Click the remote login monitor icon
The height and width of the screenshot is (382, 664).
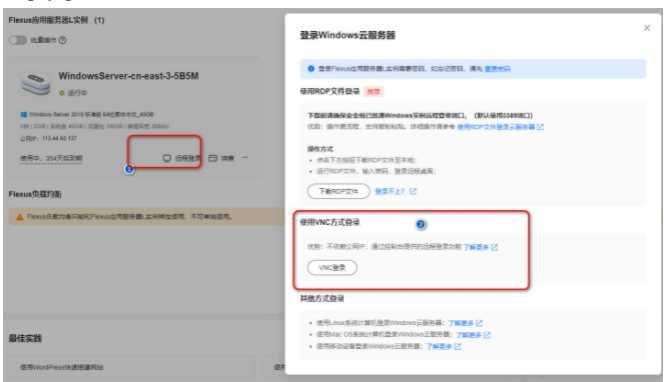pos(167,158)
